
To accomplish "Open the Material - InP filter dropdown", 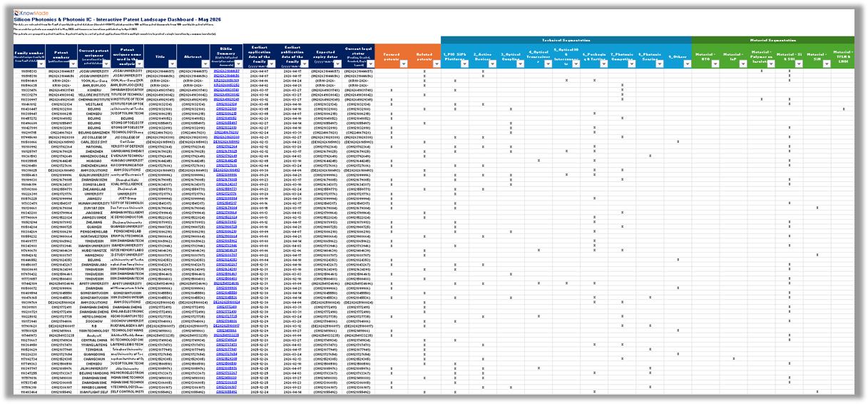I will tap(743, 64).
